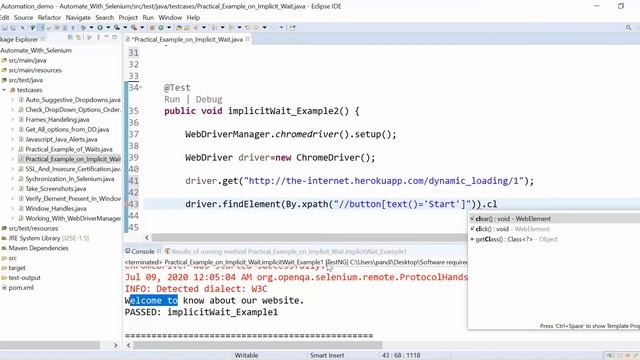Click the Forward navigation arrow icon
Image resolution: width=640 pixels, height=360 pixels.
[273, 28]
